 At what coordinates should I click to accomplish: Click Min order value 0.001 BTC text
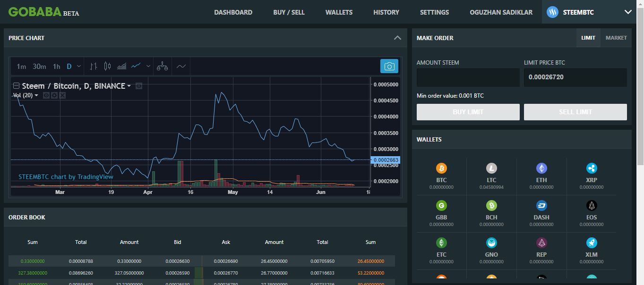pyautogui.click(x=450, y=96)
